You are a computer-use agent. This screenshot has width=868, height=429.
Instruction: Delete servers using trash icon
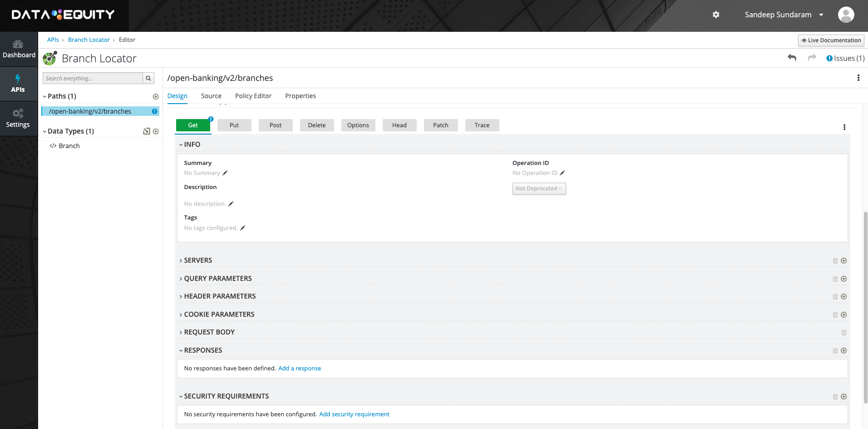835,260
